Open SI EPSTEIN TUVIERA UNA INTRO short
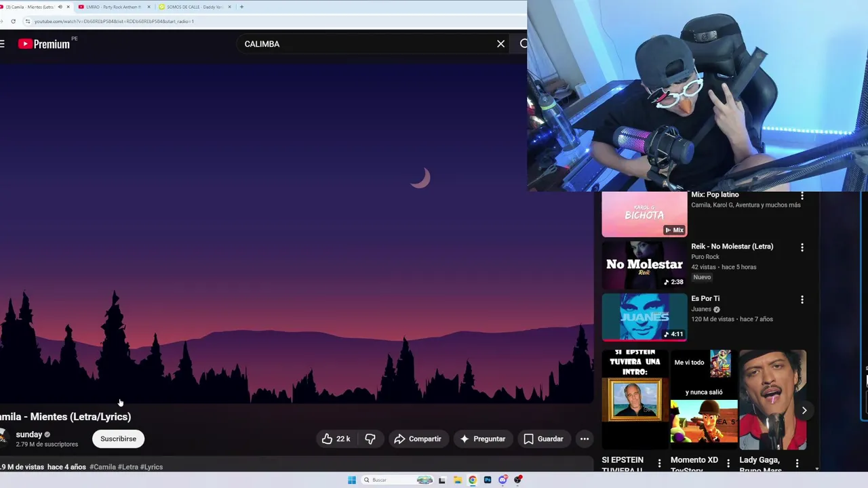This screenshot has height=488, width=868. point(635,400)
